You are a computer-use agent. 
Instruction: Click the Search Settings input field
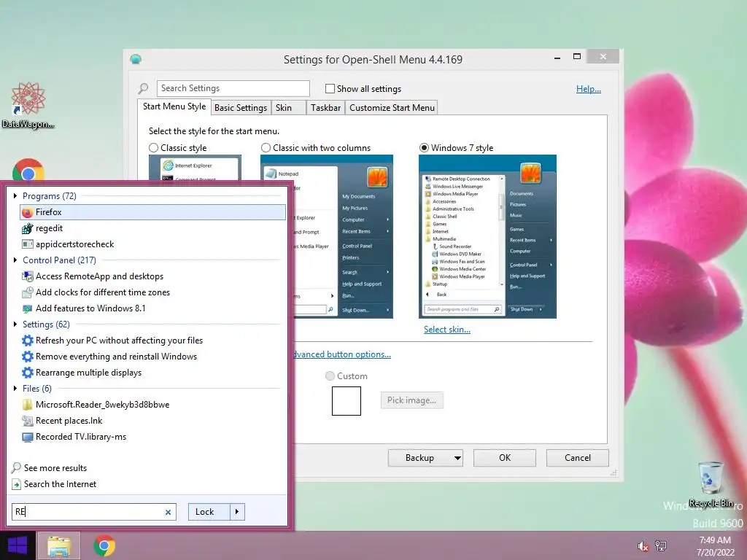(233, 88)
